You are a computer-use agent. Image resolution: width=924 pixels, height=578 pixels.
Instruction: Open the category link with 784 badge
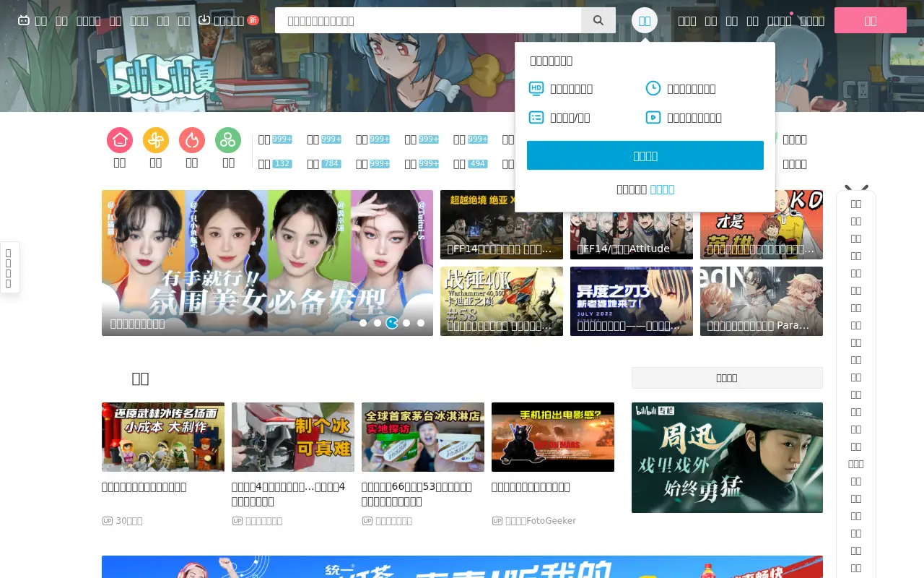324,164
